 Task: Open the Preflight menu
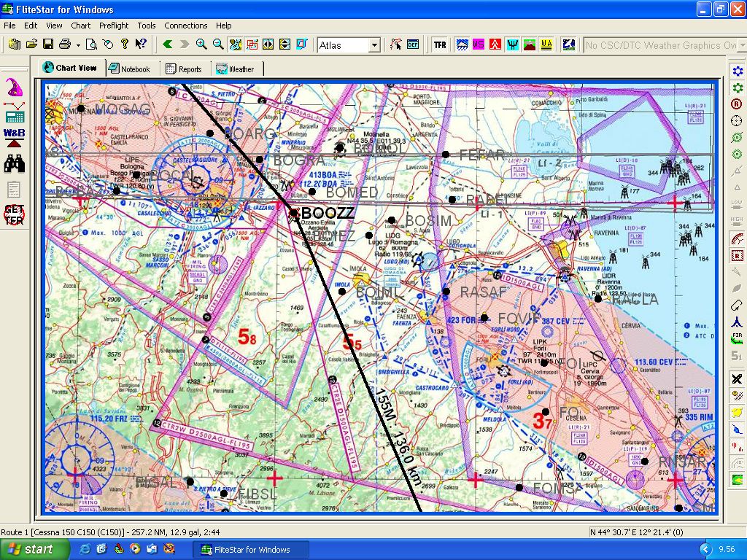click(114, 26)
